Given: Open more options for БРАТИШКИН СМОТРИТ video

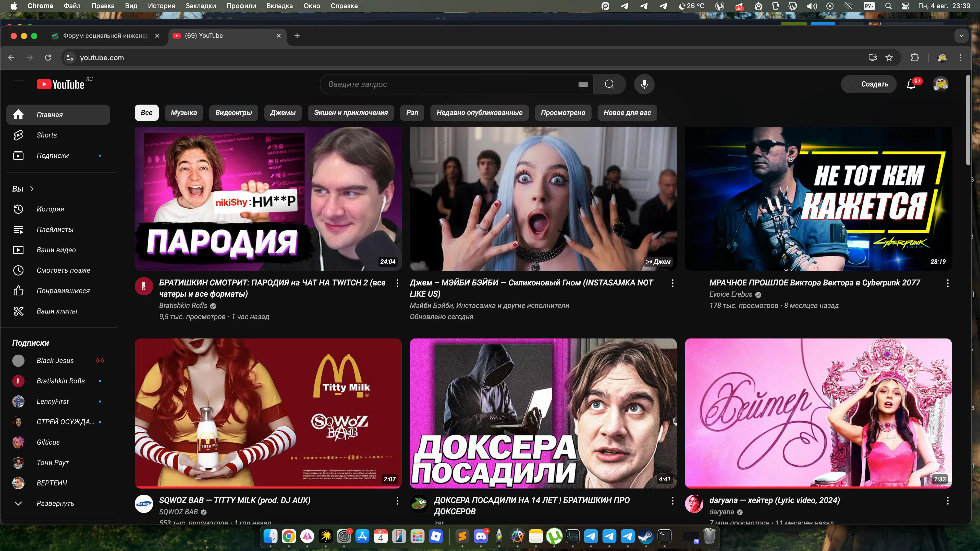Looking at the screenshot, I should click(x=398, y=283).
